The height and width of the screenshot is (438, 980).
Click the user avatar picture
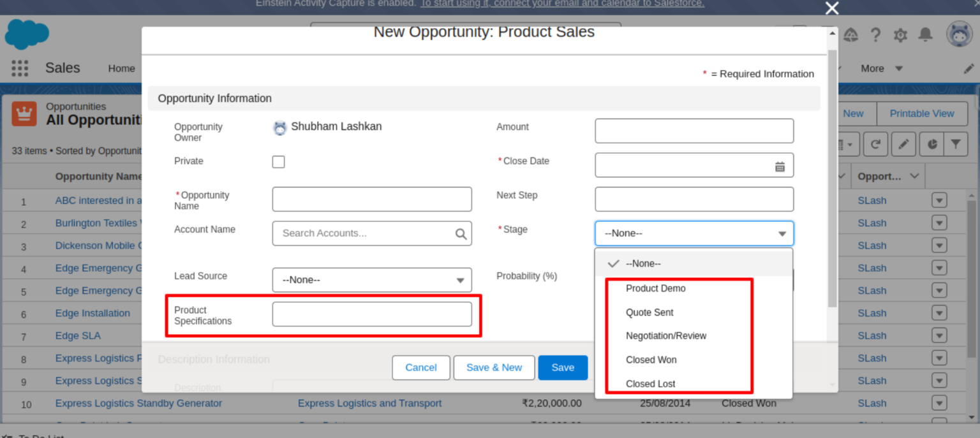click(x=959, y=35)
